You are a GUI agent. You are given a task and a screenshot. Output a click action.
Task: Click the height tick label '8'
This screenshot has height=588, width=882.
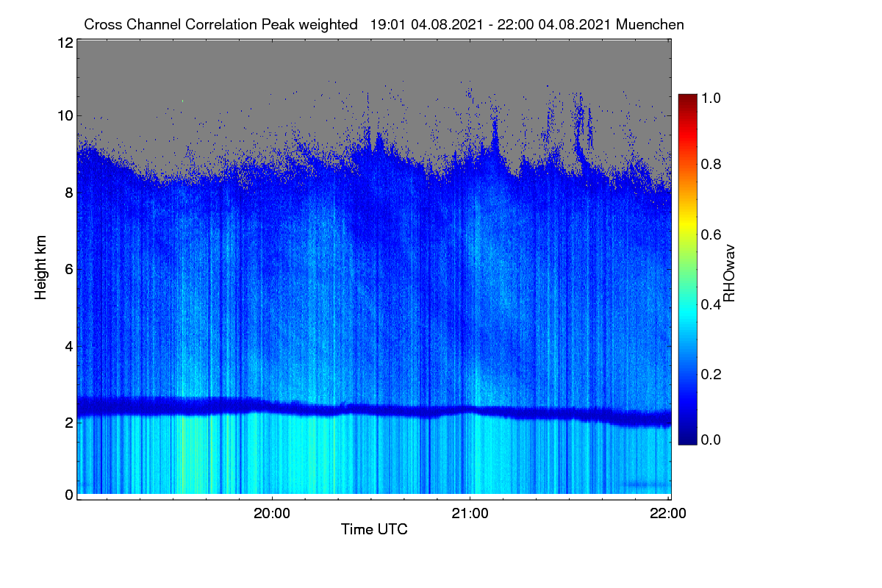[x=68, y=193]
